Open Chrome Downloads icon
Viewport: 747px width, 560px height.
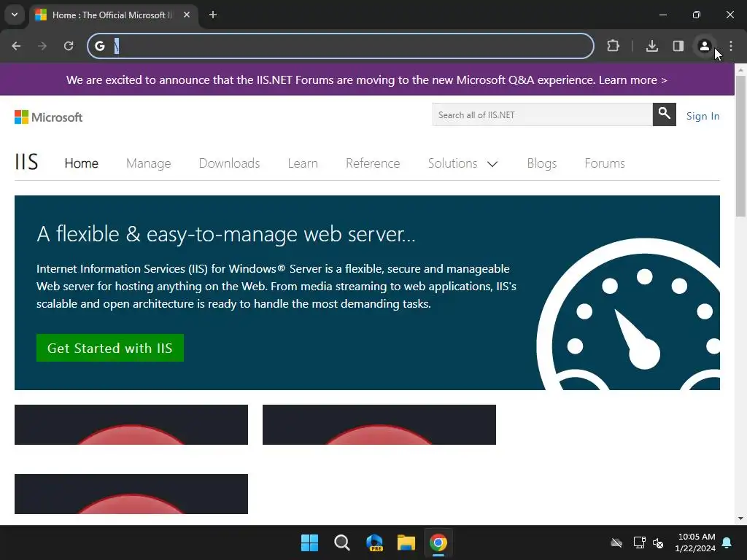point(652,46)
